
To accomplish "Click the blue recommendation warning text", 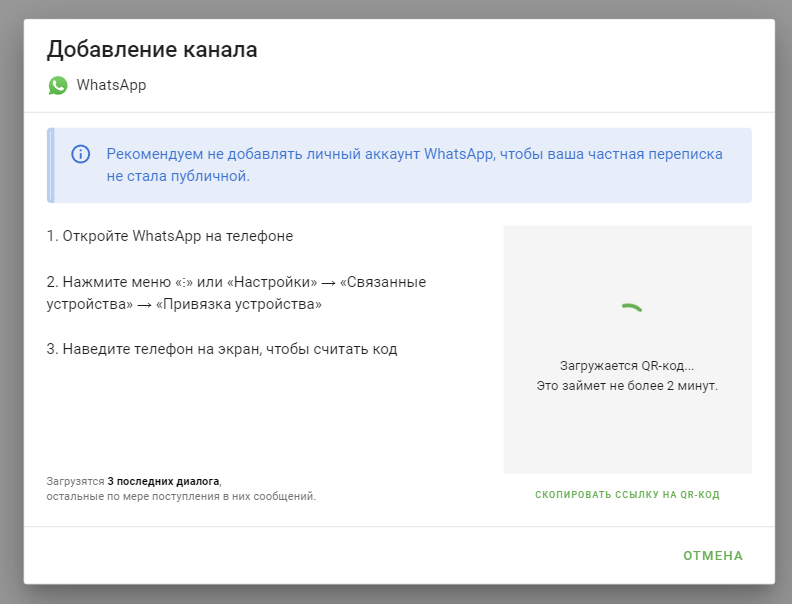I will tap(414, 165).
